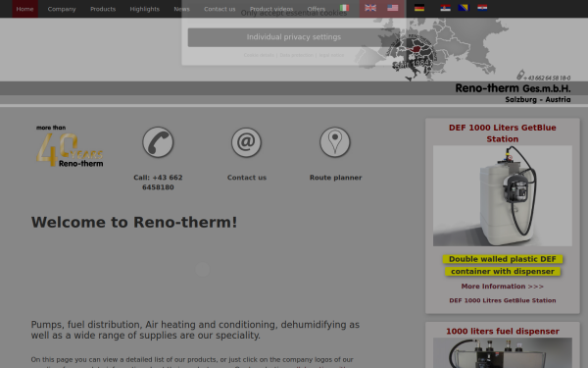Image resolution: width=588 pixels, height=368 pixels.
Task: Select the UK flag language
Action: [370, 8]
